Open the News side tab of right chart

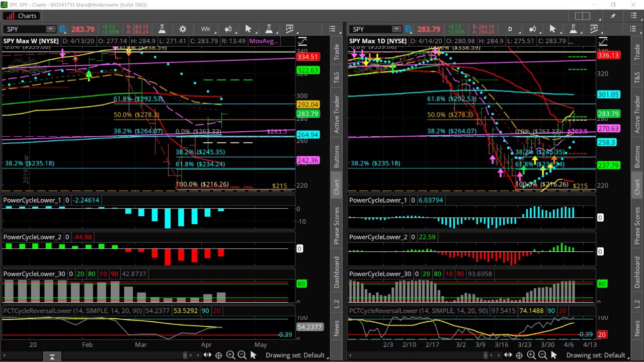point(637,328)
